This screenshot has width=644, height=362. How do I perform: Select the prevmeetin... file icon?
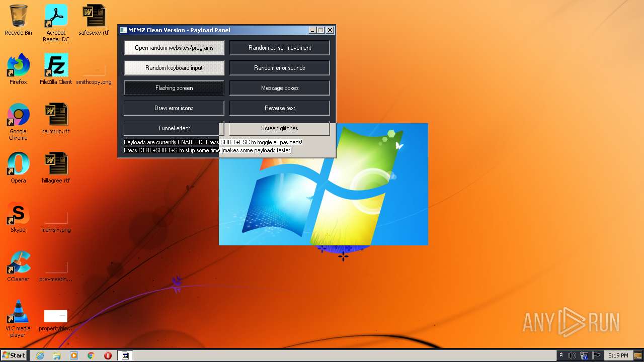tap(56, 271)
